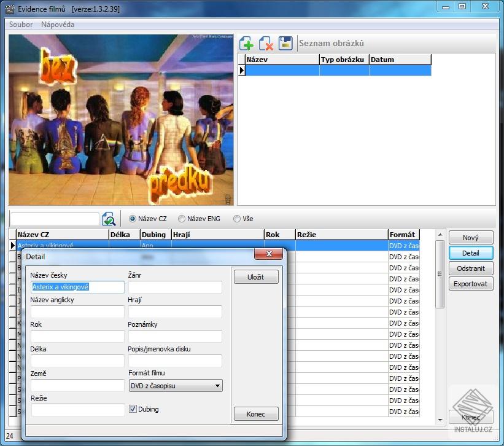Image resolution: width=504 pixels, height=446 pixels.
Task: Open the Formát filmu dropdown
Action: click(x=176, y=386)
